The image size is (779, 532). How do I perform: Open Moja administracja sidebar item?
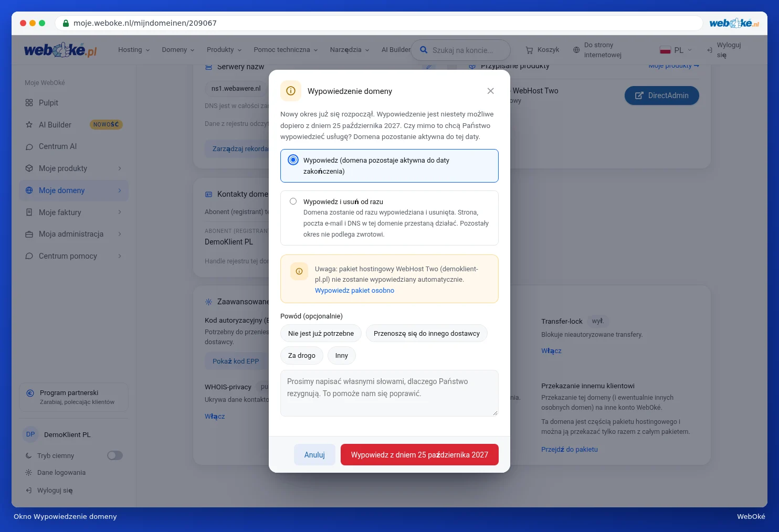tap(73, 234)
